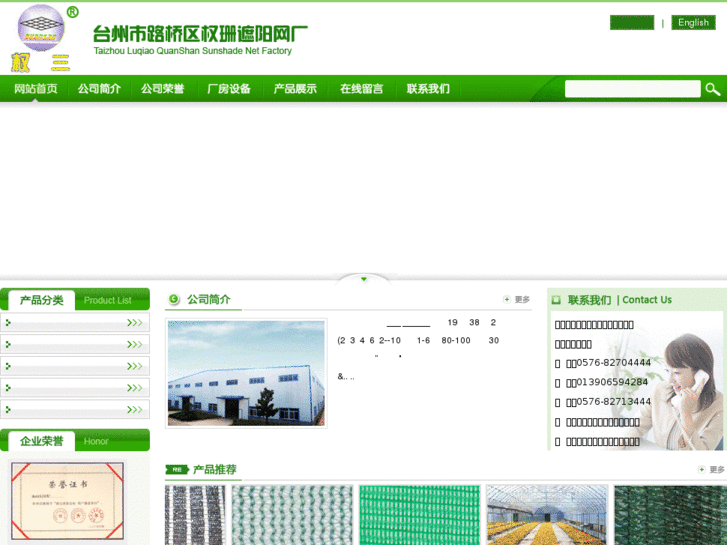Switch to the English language version
Viewport: 727px width, 545px height.
coord(693,22)
